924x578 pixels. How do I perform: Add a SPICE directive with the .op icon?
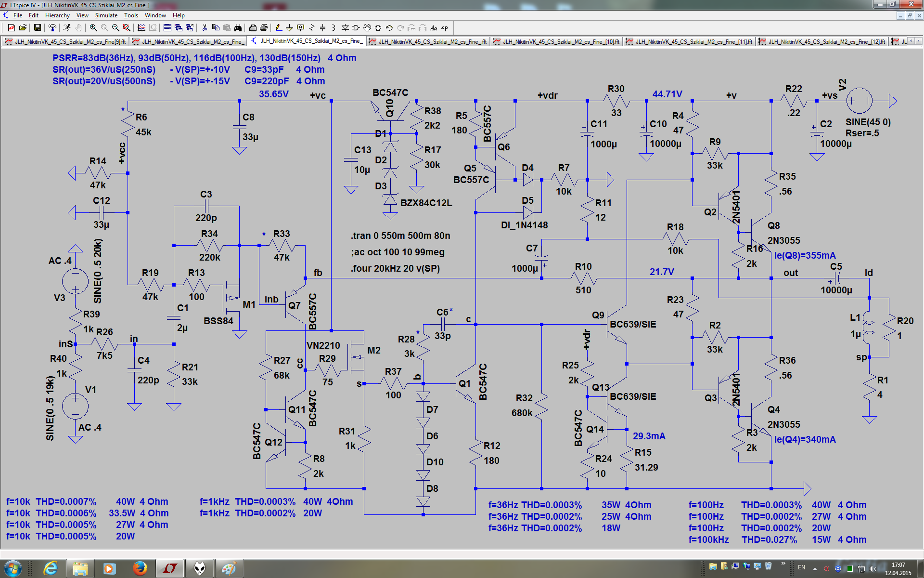(x=445, y=28)
